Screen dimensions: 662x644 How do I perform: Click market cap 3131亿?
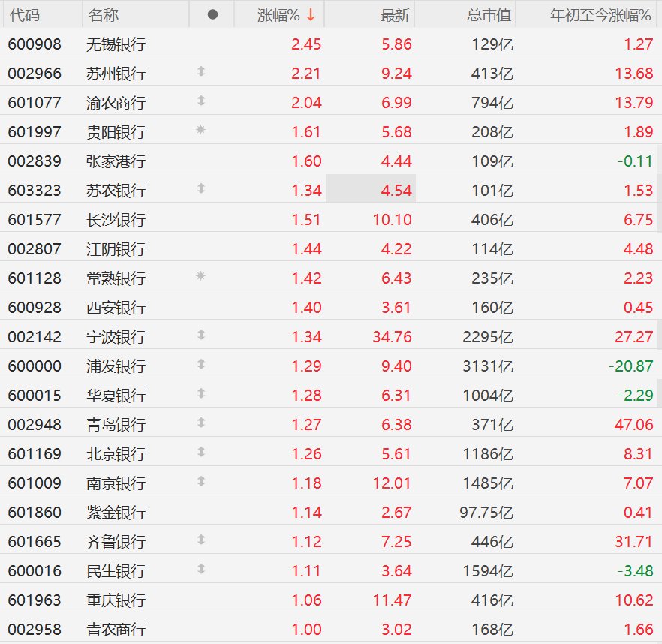[x=488, y=366]
